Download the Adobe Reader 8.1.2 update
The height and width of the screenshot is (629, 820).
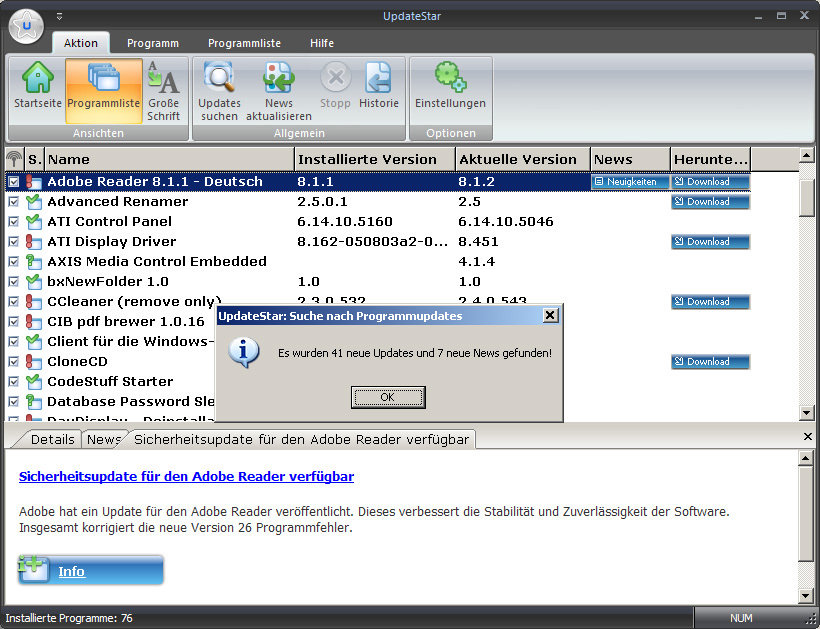710,181
